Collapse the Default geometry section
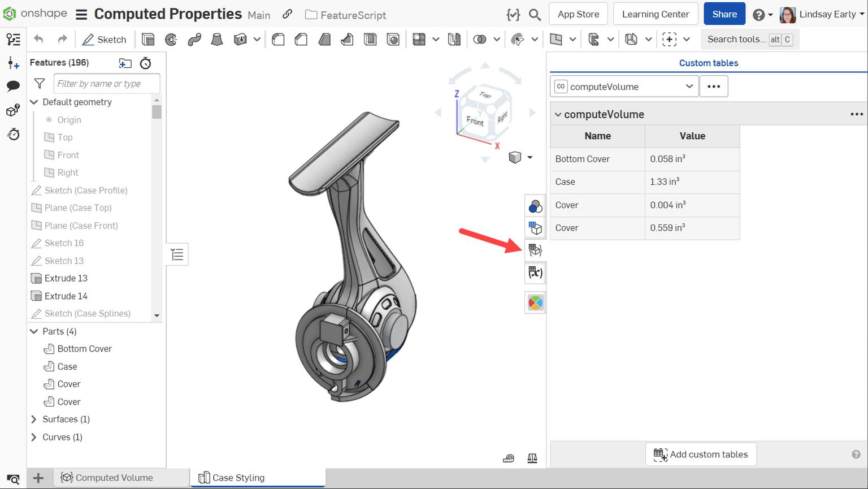This screenshot has width=868, height=489. click(34, 102)
